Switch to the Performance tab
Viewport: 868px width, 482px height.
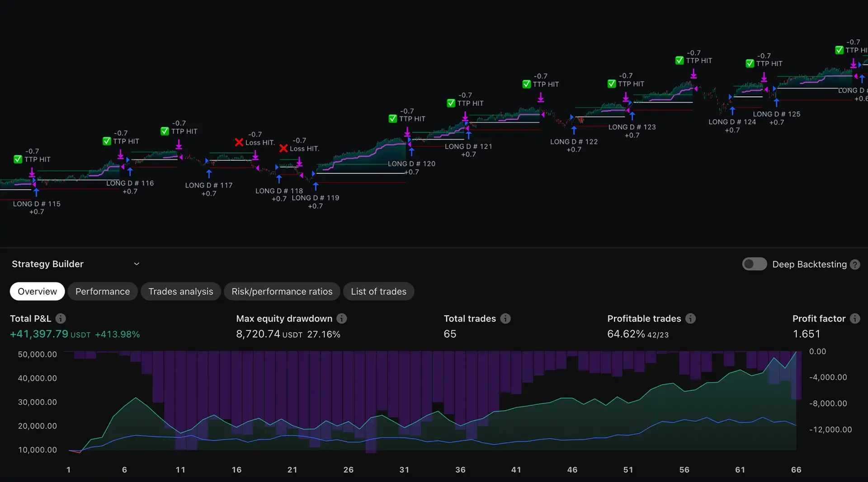coord(103,291)
